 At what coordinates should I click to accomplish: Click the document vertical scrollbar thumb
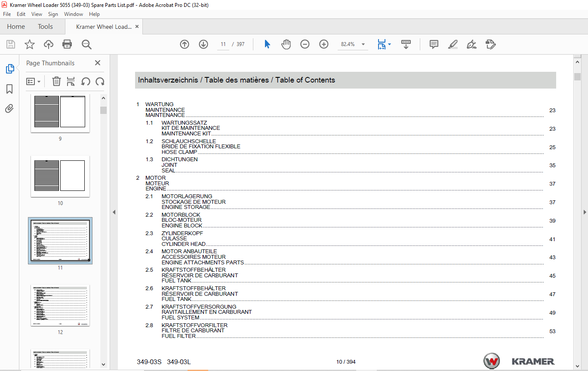tap(577, 77)
